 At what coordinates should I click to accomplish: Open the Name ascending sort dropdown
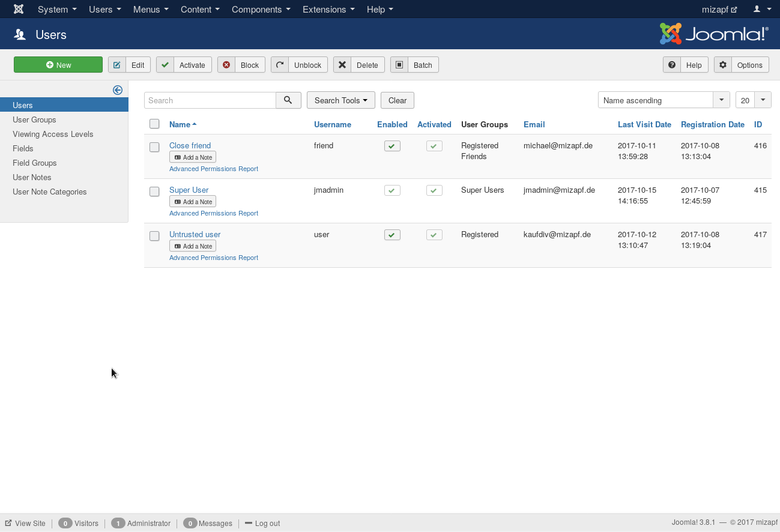click(664, 100)
